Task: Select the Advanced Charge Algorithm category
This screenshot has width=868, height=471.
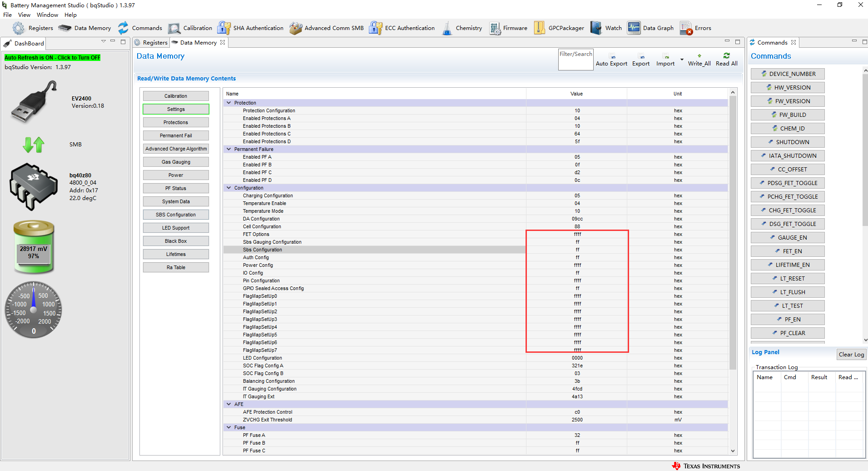Action: 176,149
